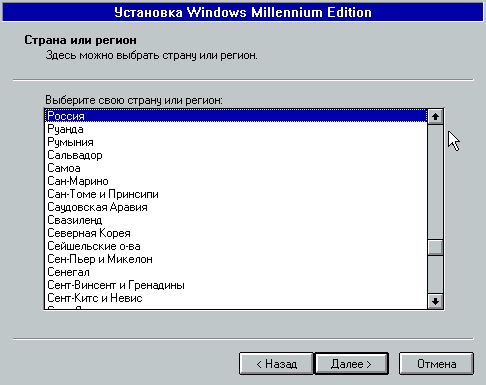Select Сент-Китс и Невис entry
This screenshot has width=486, height=385.
[236, 298]
